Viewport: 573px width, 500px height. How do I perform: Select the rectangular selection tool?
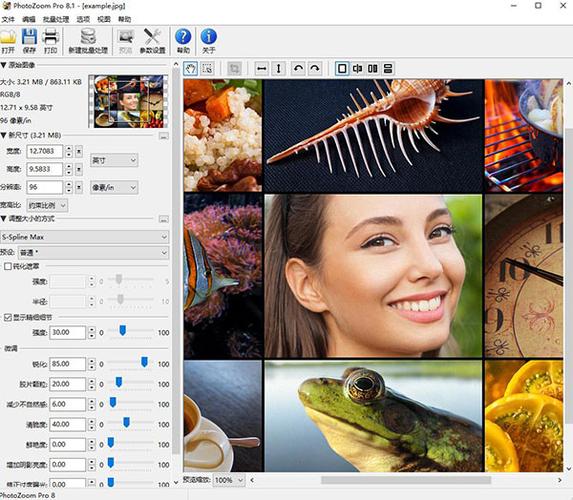pos(208,68)
